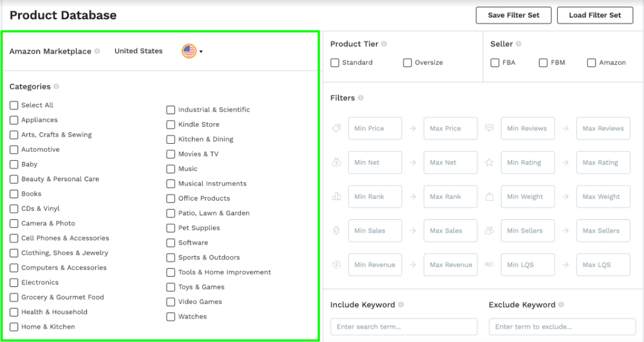This screenshot has width=644, height=342.
Task: Focus the Min Price input field
Action: [x=375, y=129]
